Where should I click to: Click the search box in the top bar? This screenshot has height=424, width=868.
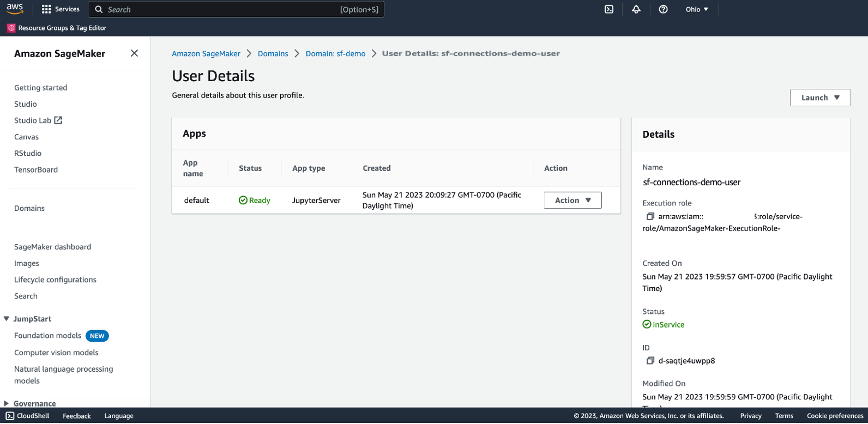click(x=237, y=9)
